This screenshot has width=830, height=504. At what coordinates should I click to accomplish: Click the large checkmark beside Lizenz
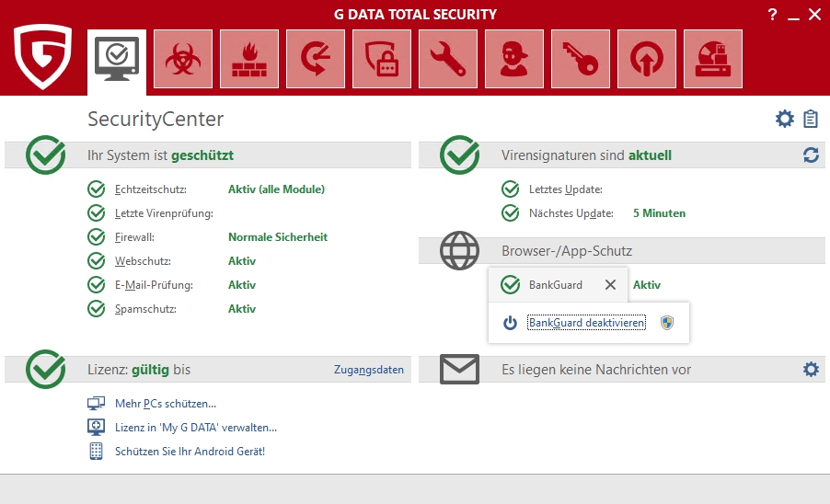(x=45, y=369)
